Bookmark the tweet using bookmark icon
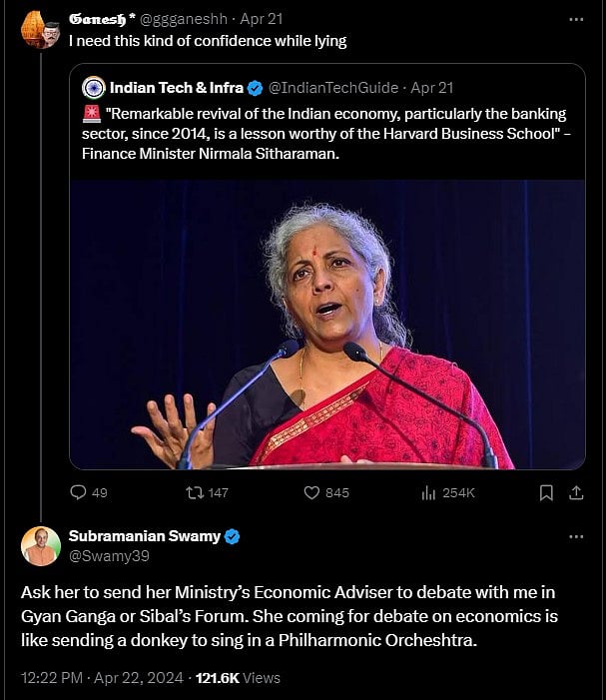Viewport: 606px width, 700px height. [546, 492]
